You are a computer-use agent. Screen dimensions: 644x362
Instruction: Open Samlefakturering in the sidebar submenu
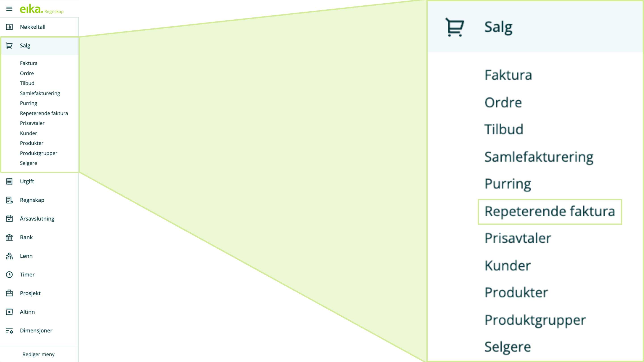[x=40, y=93]
